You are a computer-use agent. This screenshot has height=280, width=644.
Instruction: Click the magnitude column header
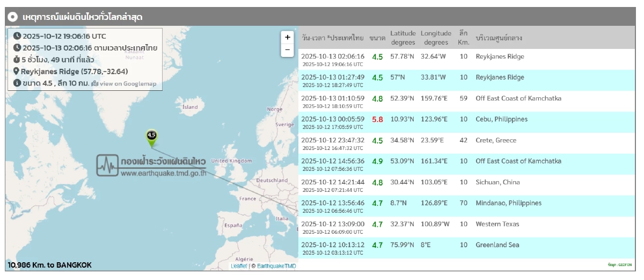pyautogui.click(x=377, y=38)
